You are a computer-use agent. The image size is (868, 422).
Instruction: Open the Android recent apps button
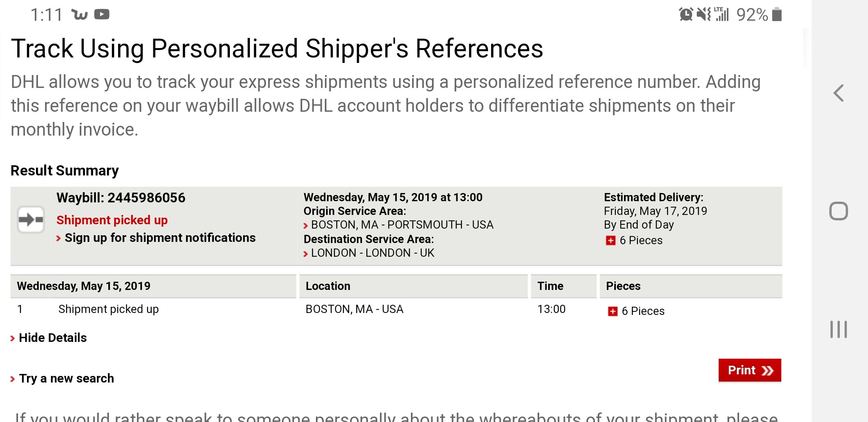pos(838,329)
